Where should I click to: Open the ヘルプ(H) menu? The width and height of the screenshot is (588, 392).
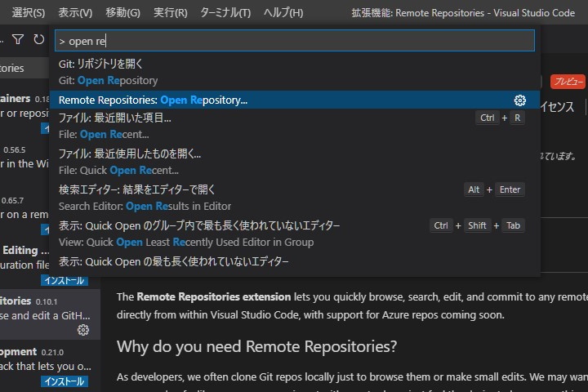[x=283, y=13]
